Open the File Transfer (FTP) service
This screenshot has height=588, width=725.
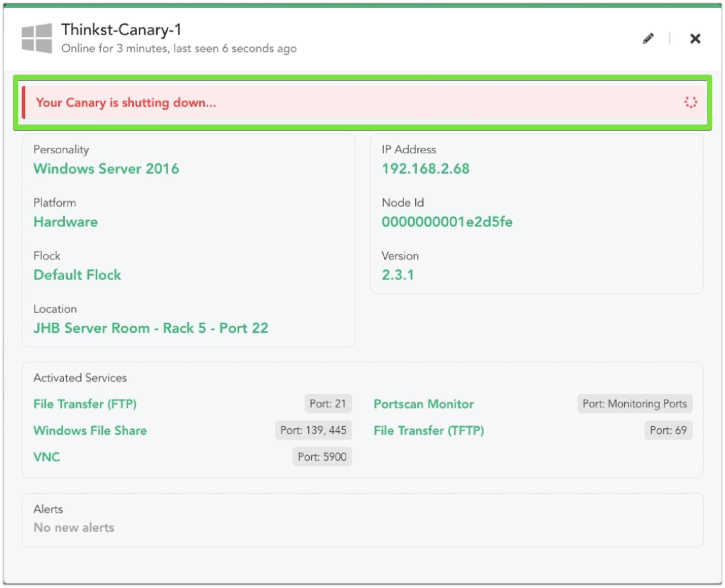[x=85, y=404]
